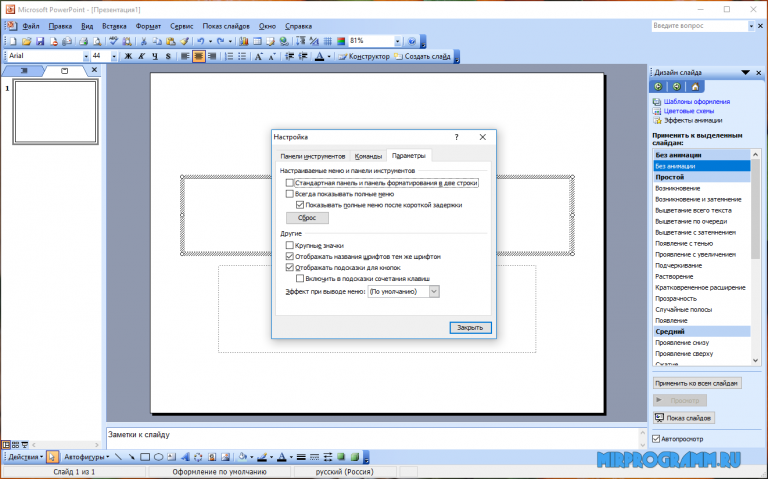
Task: Open undo history dropdown arrow
Action: coord(211,42)
